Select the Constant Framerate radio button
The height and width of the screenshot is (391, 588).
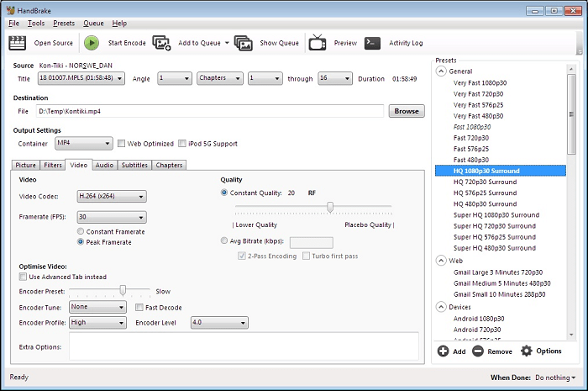80,231
